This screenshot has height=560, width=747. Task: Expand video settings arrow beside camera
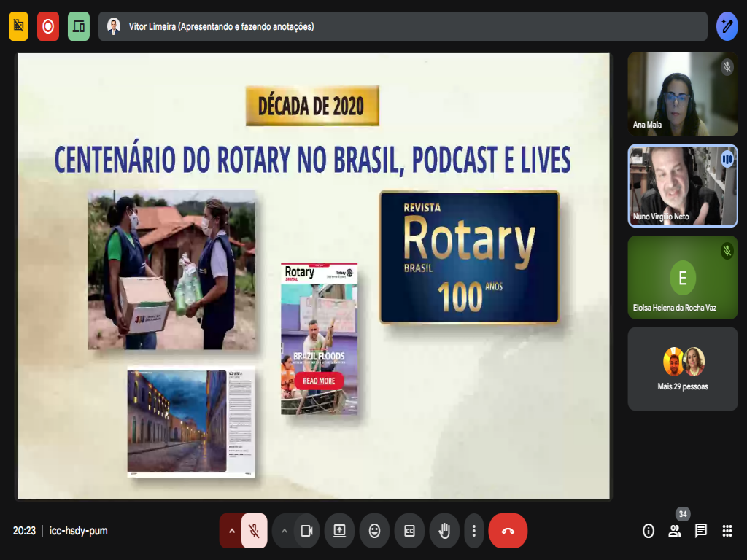click(285, 531)
